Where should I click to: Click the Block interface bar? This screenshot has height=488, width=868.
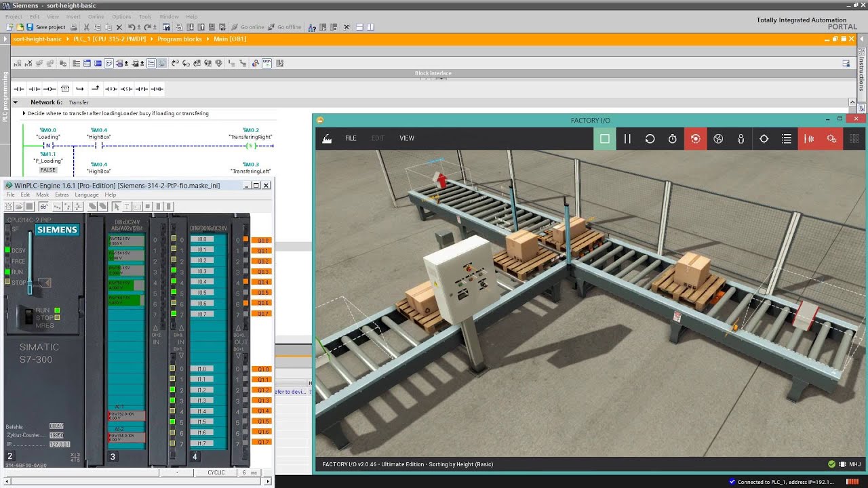433,73
